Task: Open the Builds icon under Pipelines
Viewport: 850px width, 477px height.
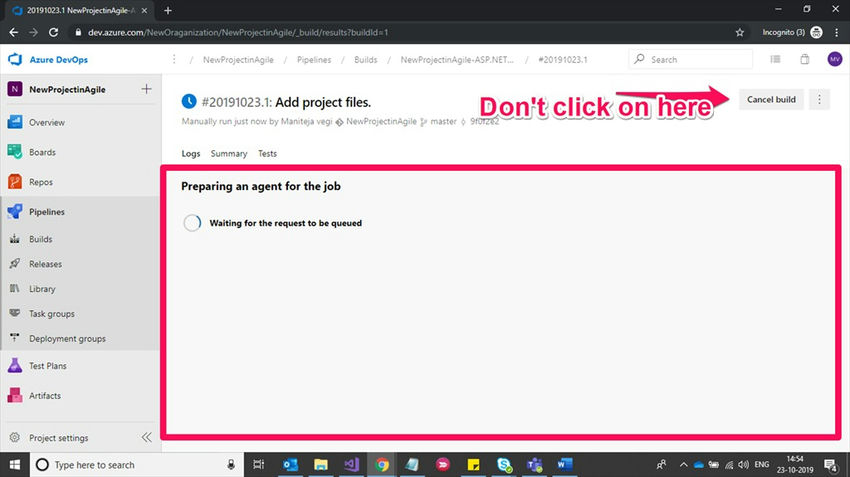Action: pos(15,238)
